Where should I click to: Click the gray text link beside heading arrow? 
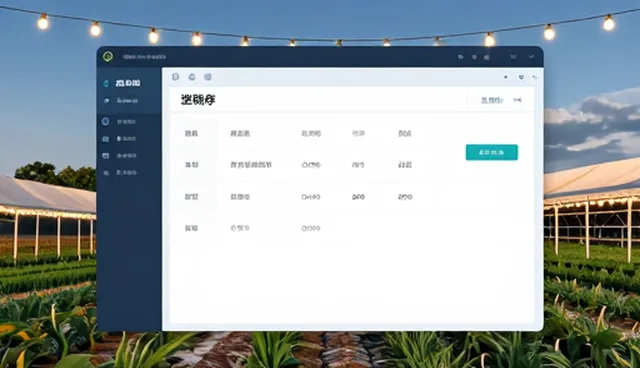point(492,100)
